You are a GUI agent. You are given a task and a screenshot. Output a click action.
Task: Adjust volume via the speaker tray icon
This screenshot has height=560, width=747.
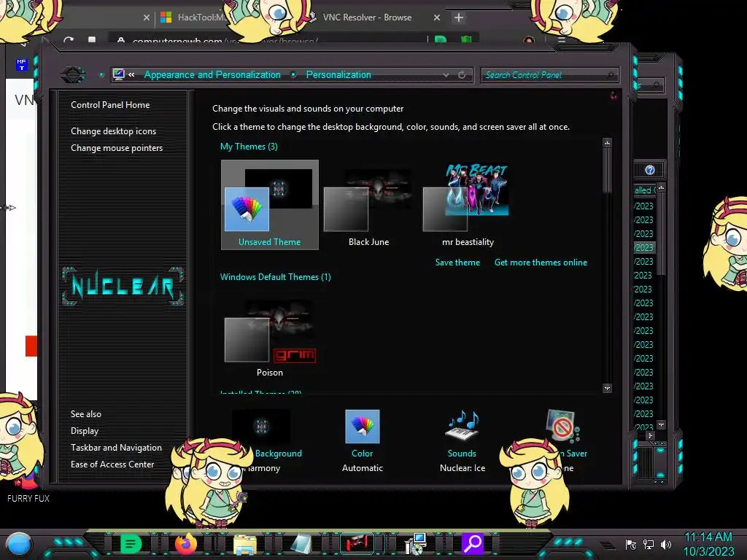(x=666, y=544)
